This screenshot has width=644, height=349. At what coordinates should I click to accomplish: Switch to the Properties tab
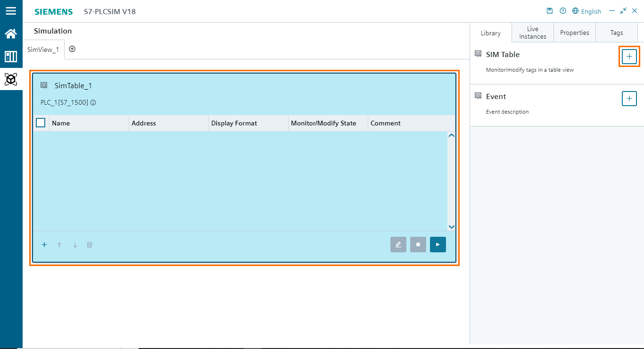pyautogui.click(x=574, y=33)
